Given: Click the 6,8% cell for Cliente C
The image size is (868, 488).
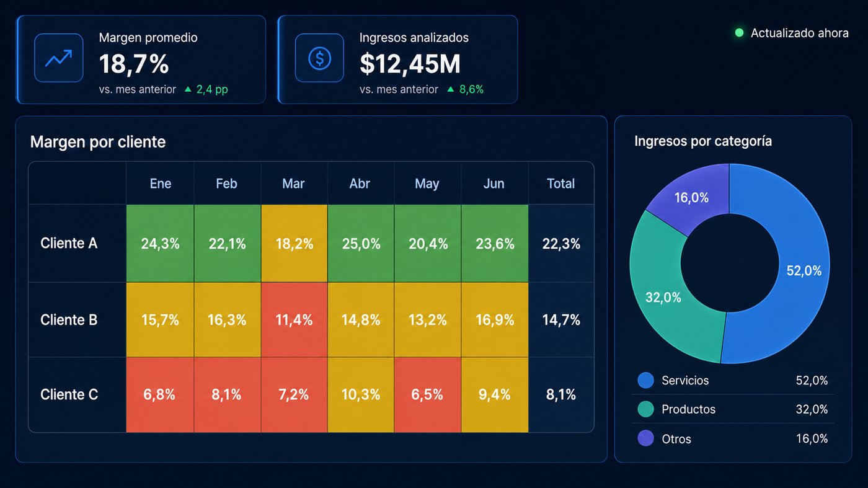Looking at the screenshot, I should 161,395.
